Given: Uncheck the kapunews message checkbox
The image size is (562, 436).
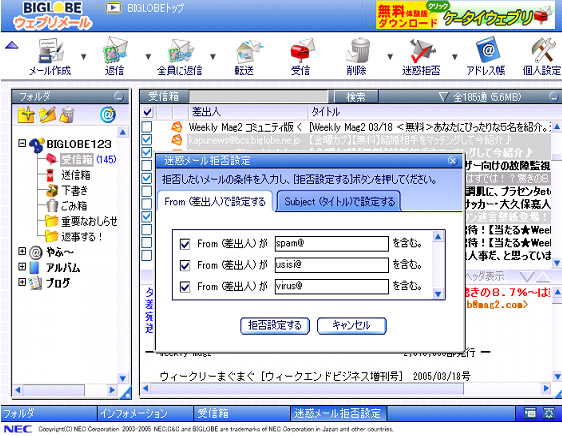Looking at the screenshot, I should pos(147,139).
